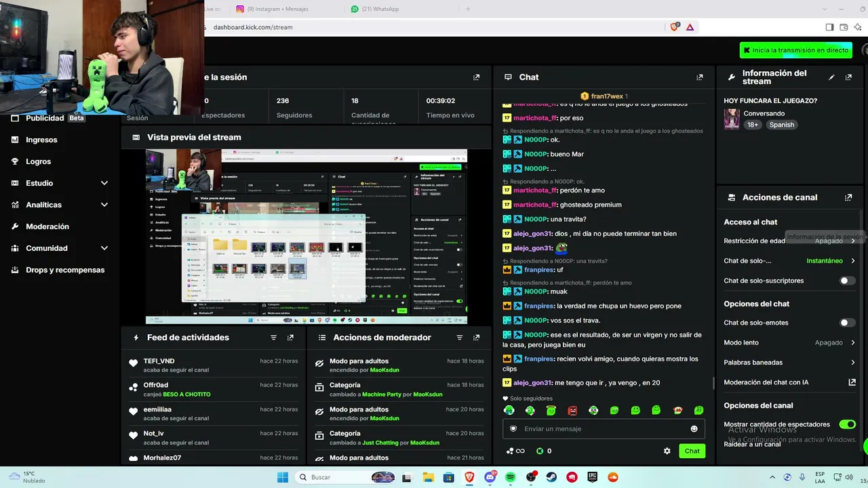Open Moderación chat con IA external link
Screen dimensions: 868x488
point(852,382)
